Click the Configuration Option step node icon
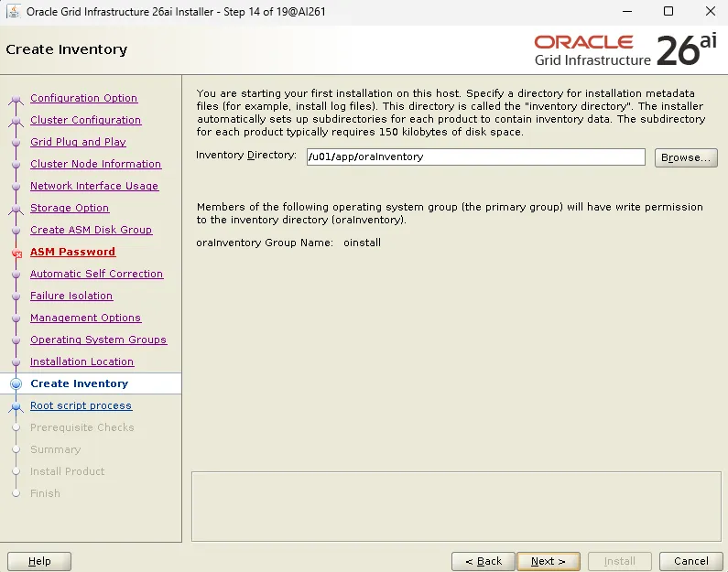Viewport: 728px width, 572px height. (x=16, y=99)
